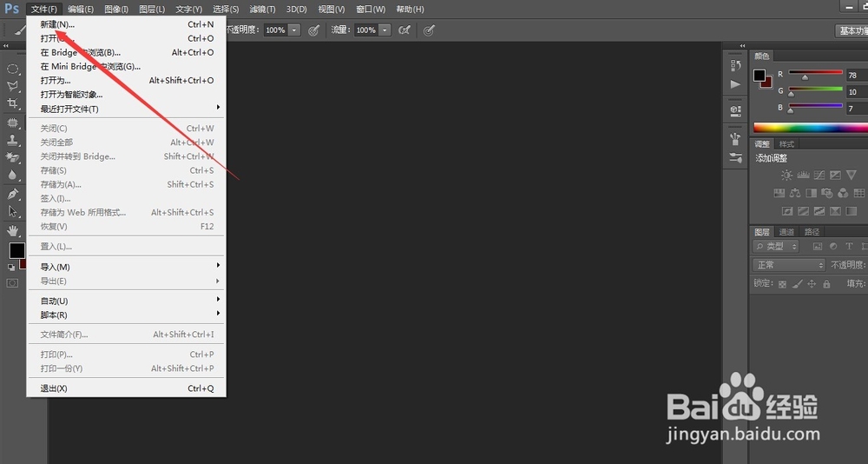Image resolution: width=868 pixels, height=464 pixels.
Task: Select the Background Eraser tool
Action: [x=12, y=157]
